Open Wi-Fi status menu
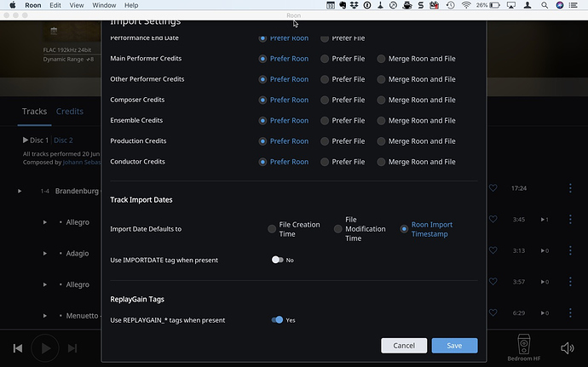Image resolution: width=588 pixels, height=367 pixels. tap(466, 5)
